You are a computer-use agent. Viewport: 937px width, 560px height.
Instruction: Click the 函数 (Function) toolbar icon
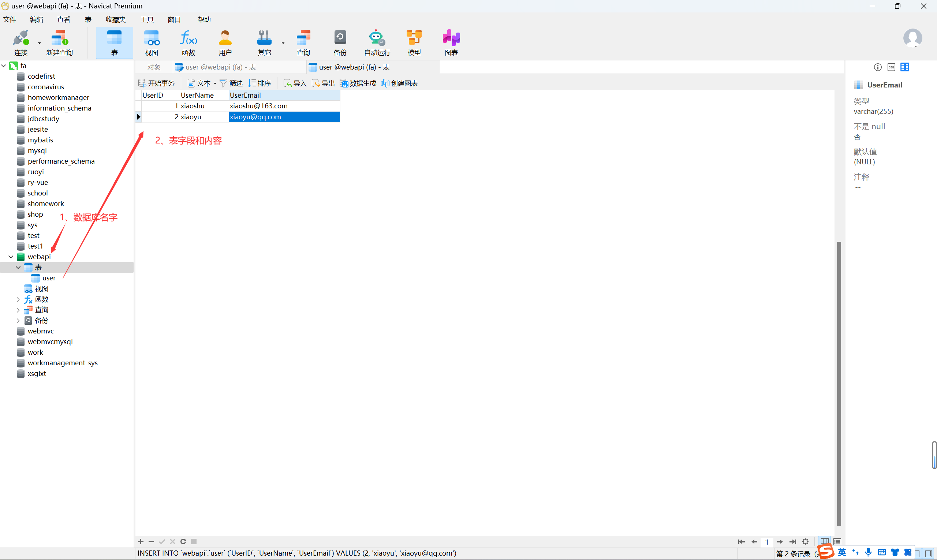(188, 42)
